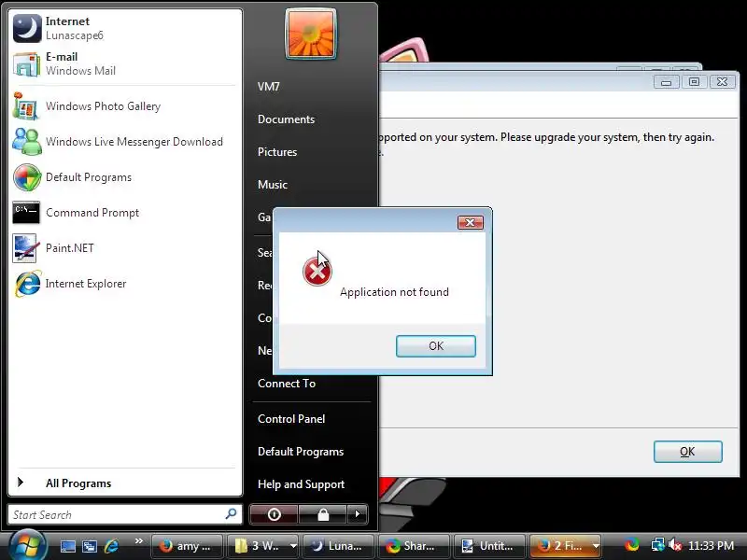Click the Chrome system tray icon

pyautogui.click(x=632, y=545)
